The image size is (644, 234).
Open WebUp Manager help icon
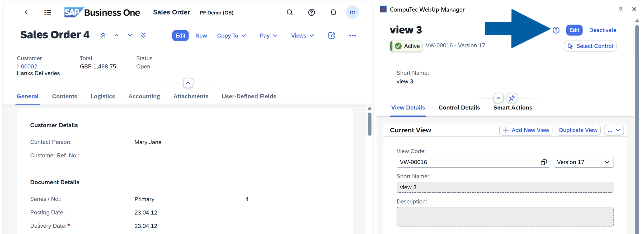tap(556, 30)
